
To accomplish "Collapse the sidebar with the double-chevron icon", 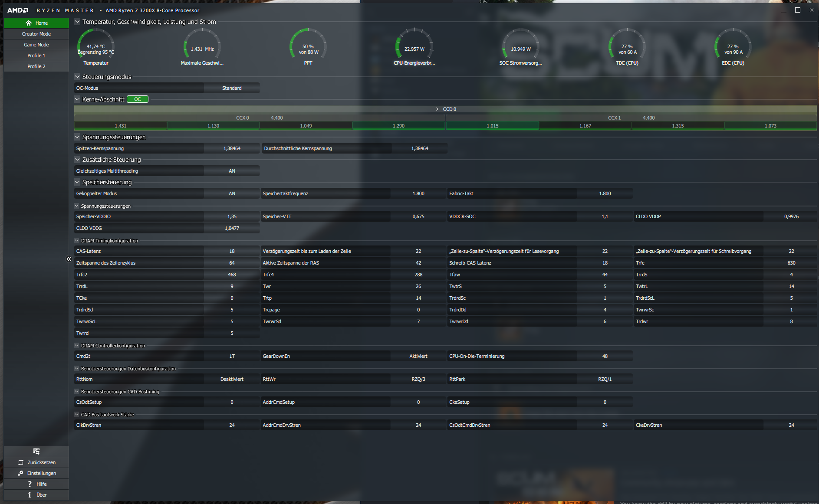I will coord(69,259).
